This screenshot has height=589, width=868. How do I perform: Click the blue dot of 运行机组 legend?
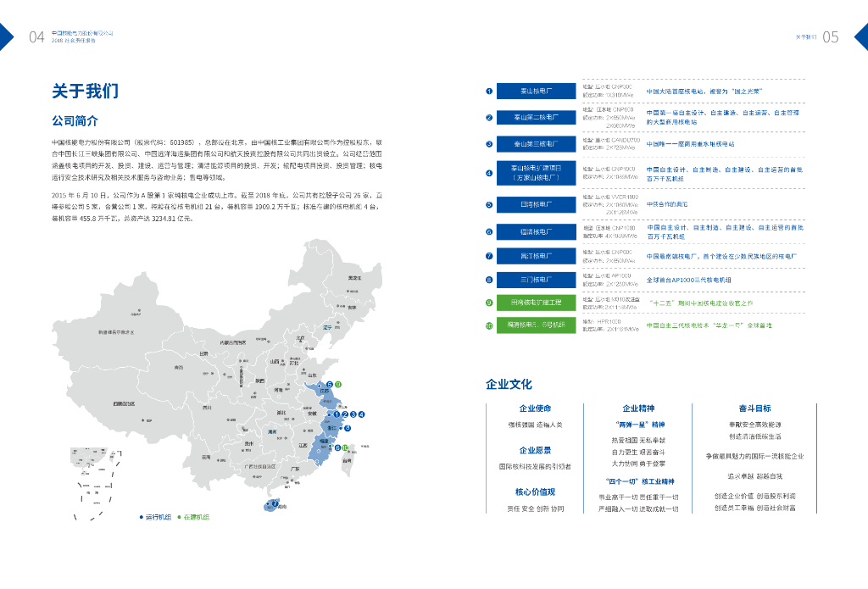pyautogui.click(x=142, y=517)
